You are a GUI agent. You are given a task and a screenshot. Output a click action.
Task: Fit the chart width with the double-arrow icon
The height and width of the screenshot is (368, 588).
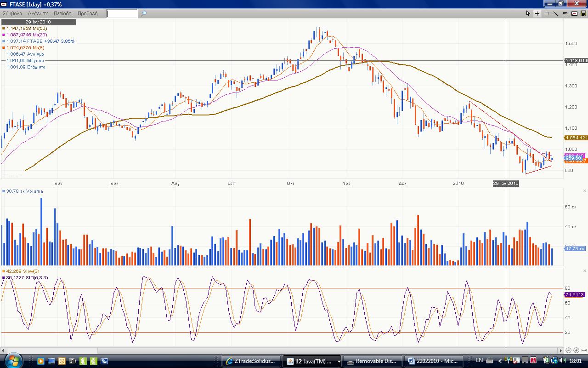[584, 351]
